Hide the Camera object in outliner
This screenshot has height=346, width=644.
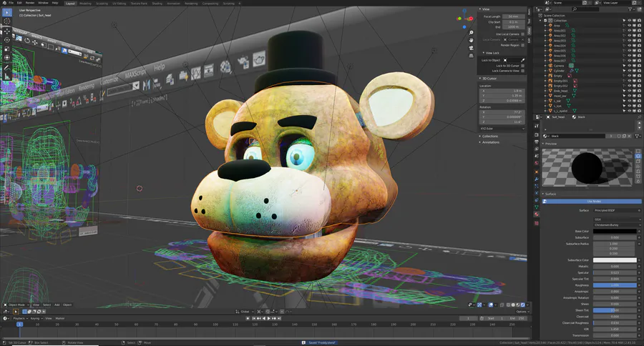pos(629,66)
